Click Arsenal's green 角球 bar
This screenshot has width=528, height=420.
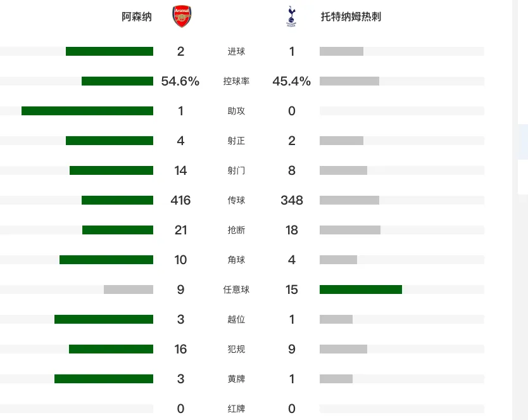pos(106,260)
